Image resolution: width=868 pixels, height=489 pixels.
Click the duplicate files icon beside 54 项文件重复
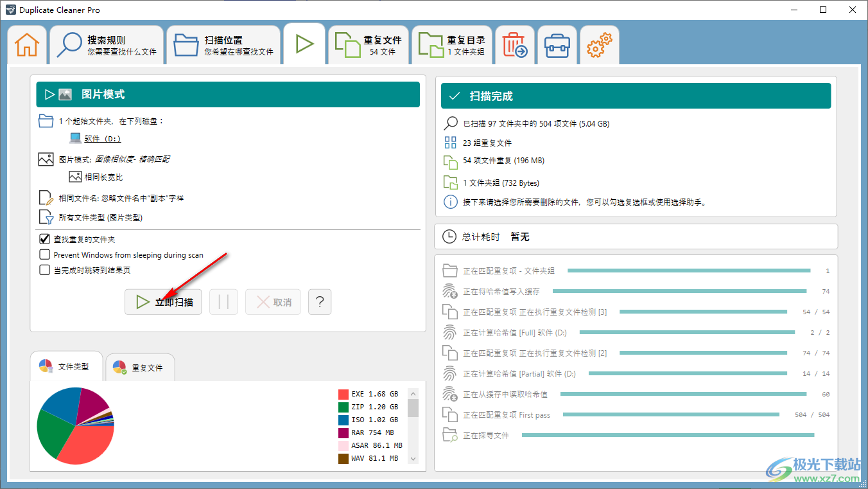point(451,161)
